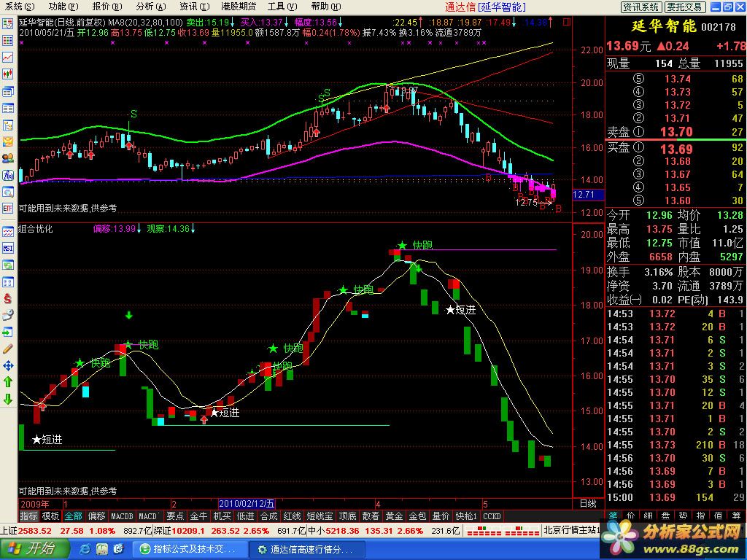Viewport: 747px width, 560px height.
Task: Click the 资讯系统 button
Action: [640, 7]
